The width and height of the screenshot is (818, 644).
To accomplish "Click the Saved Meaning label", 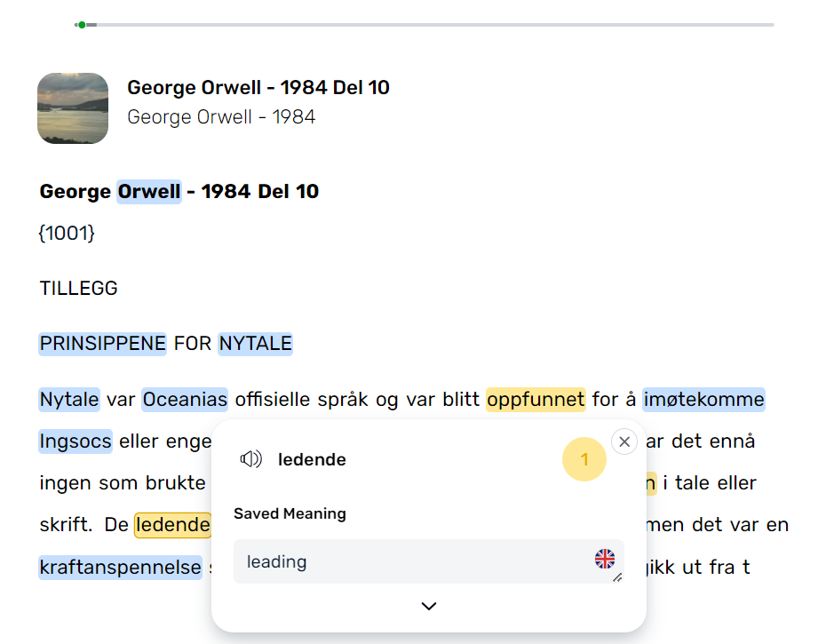I will pos(290,513).
